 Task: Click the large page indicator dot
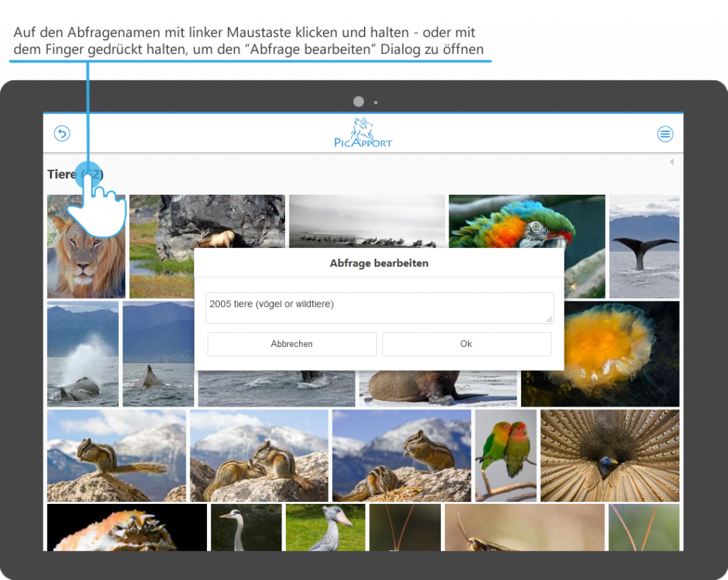359,102
